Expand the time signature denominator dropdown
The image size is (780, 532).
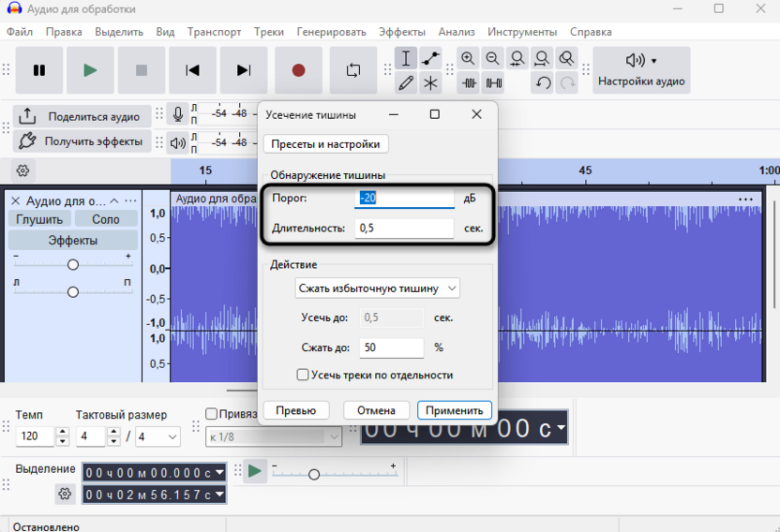click(x=158, y=436)
